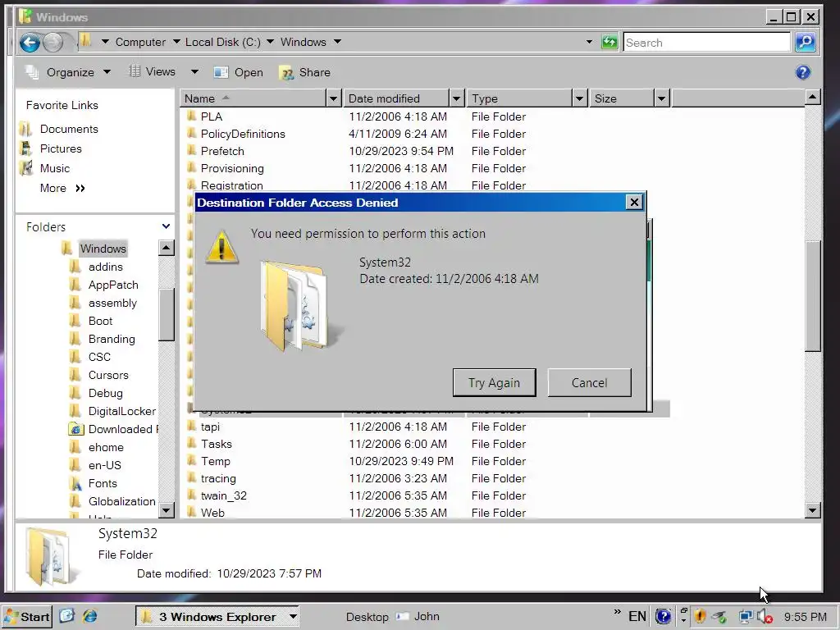Click the warning icon in dialog

221,247
